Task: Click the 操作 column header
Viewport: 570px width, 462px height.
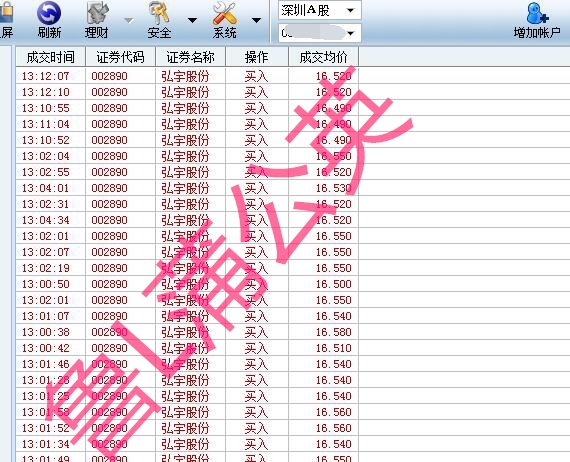Action: tap(257, 57)
